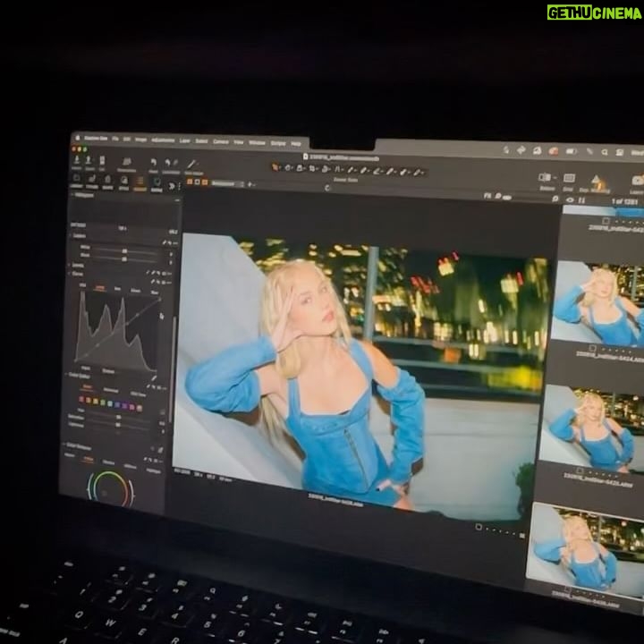Open the Background layer dropdown
This screenshot has height=644, width=644.
227,183
